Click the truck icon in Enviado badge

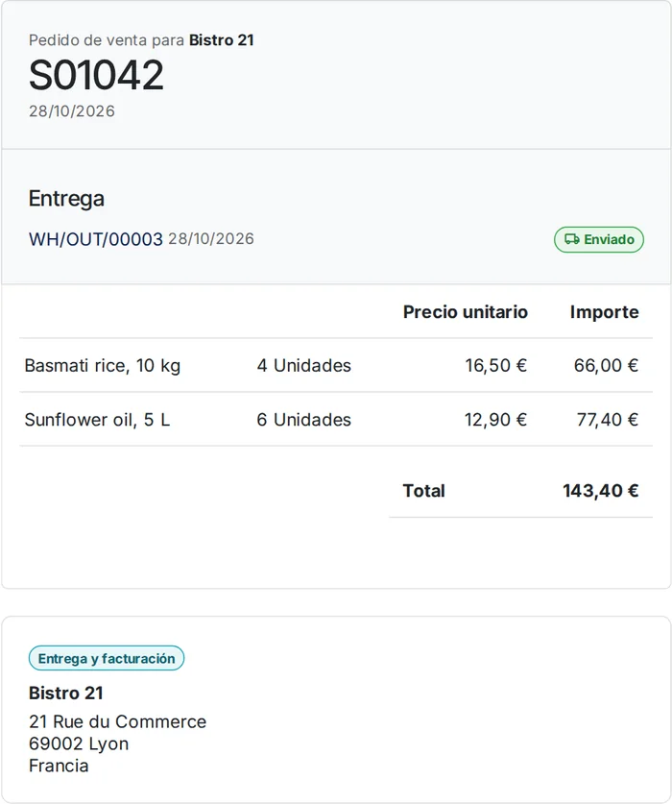pyautogui.click(x=572, y=239)
